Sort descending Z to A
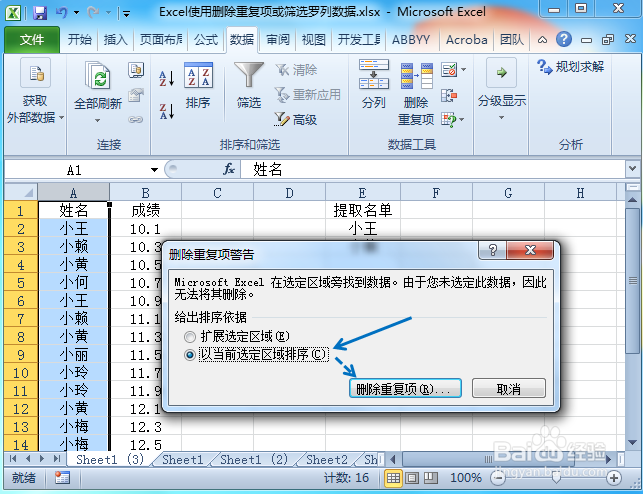Viewport: 643px width, 494px height. coord(167,111)
